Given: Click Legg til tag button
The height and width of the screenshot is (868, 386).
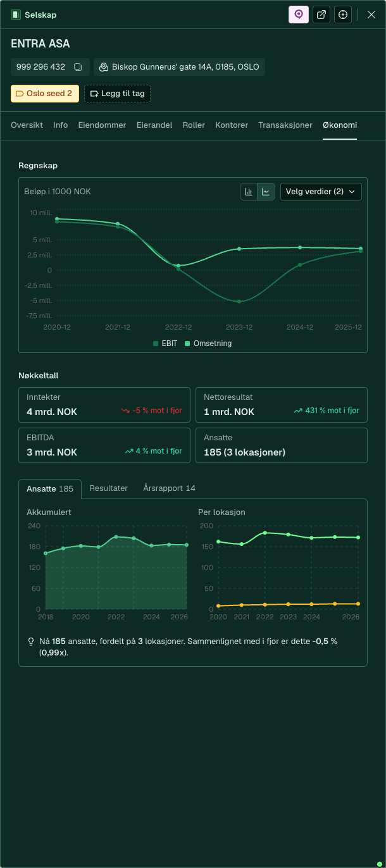Looking at the screenshot, I should (117, 94).
